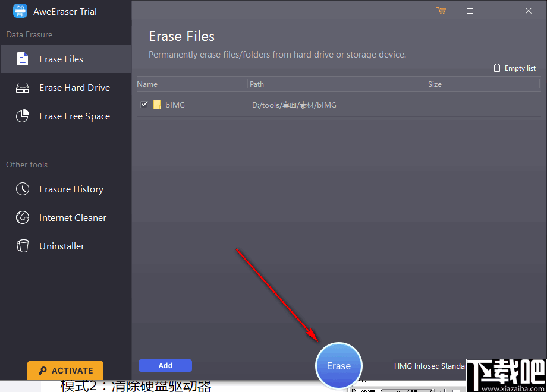
Task: Select the Erase Files document icon
Action: [23, 59]
